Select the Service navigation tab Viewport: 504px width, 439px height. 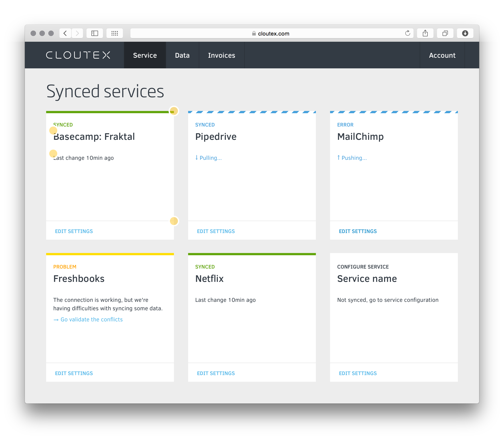tap(145, 55)
